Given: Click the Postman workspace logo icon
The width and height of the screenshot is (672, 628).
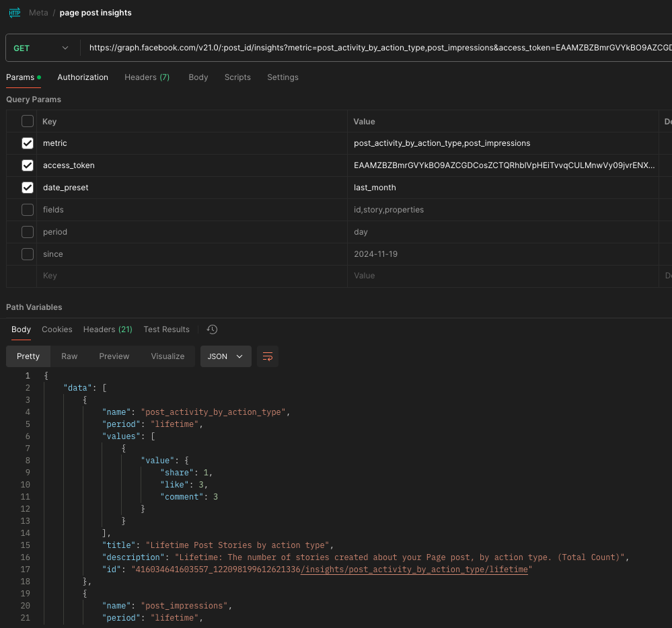Looking at the screenshot, I should coord(13,12).
